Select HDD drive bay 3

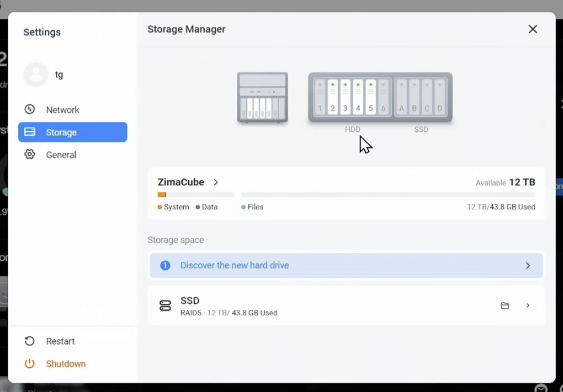tap(345, 97)
